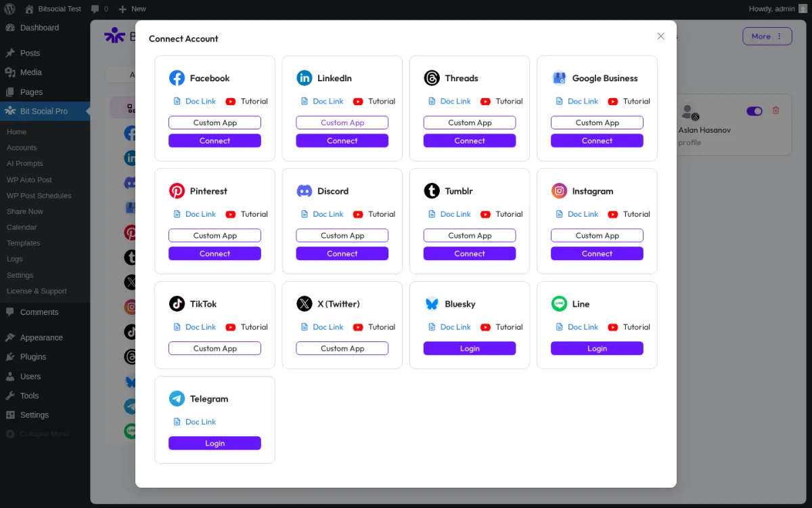Click the Google Business logo icon
Viewport: 812px width, 508px height.
tap(559, 78)
